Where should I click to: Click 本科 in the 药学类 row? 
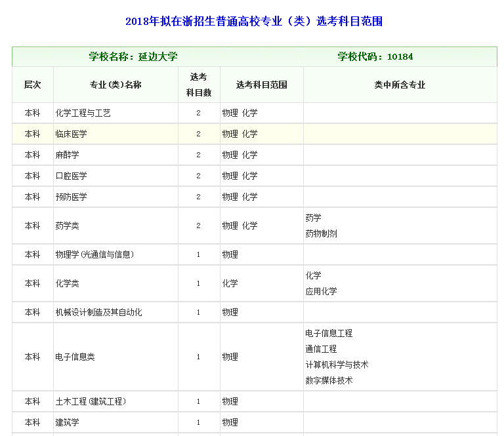click(32, 226)
